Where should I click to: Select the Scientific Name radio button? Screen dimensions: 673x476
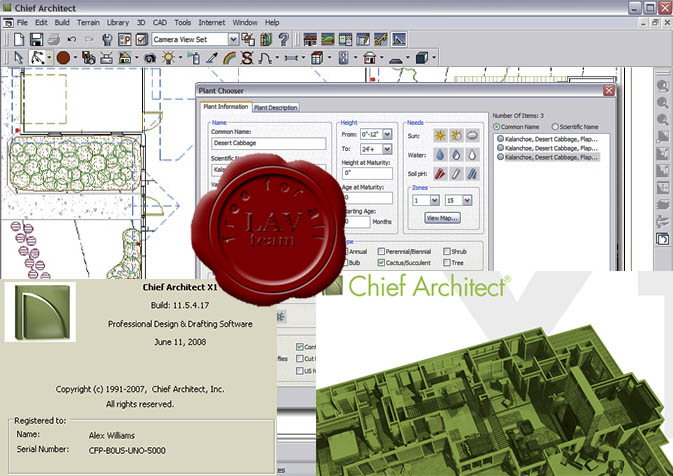tap(555, 127)
